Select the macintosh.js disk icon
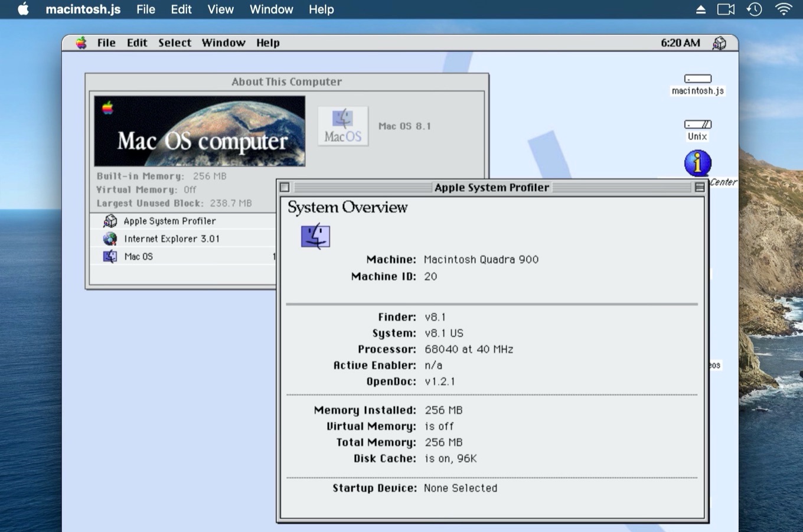 tap(697, 78)
